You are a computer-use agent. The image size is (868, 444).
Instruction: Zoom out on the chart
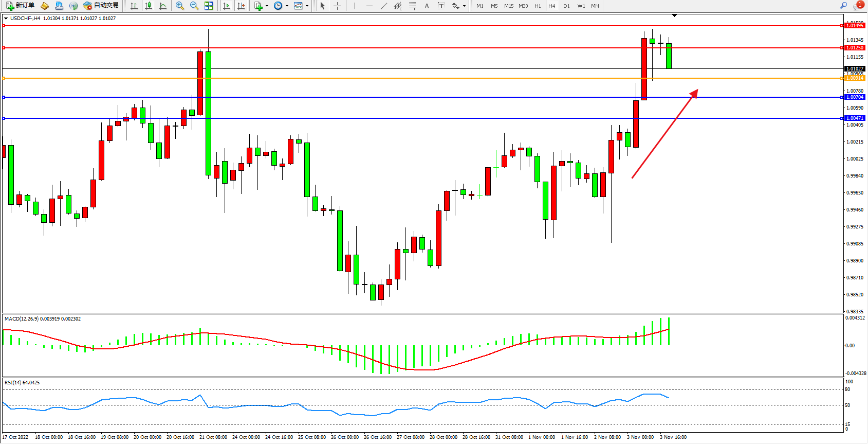tap(194, 6)
